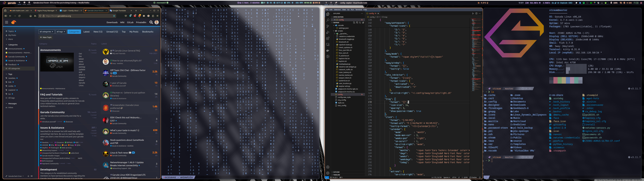
Task: Open the forum search magnifier icon
Action: [x=151, y=22]
